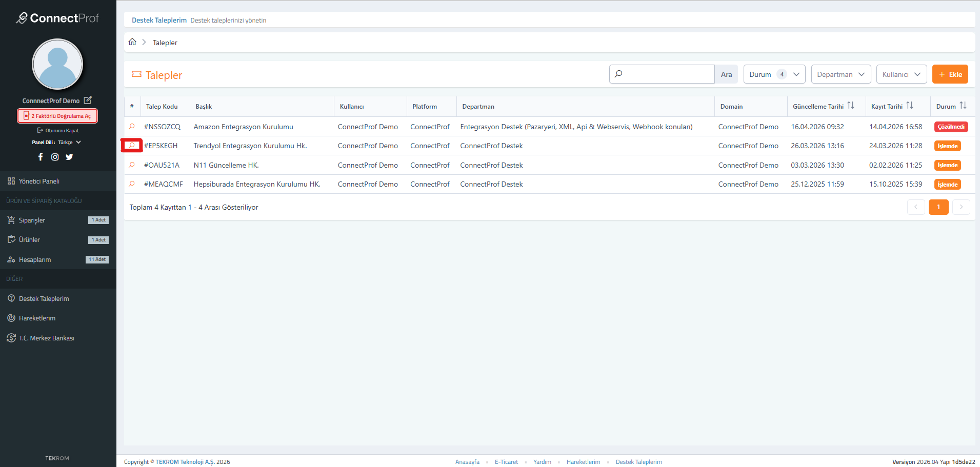Open the Twitter icon in sidebar
Screen dimensions: 980x467
(69, 157)
